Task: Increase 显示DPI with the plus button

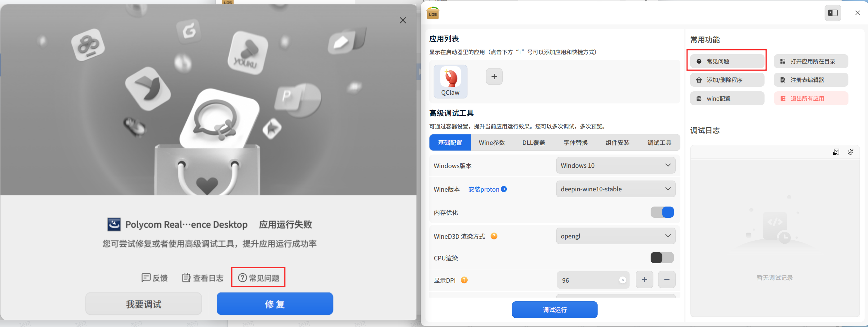Action: click(644, 280)
